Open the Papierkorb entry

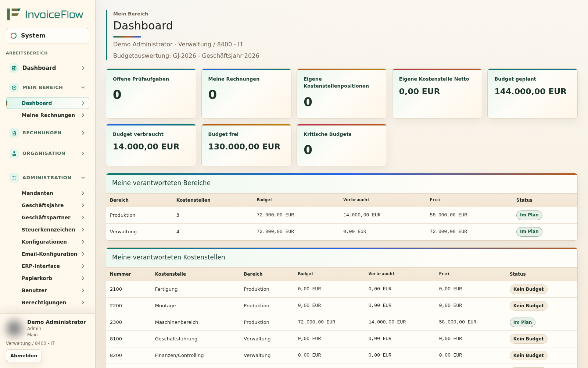pos(47,278)
